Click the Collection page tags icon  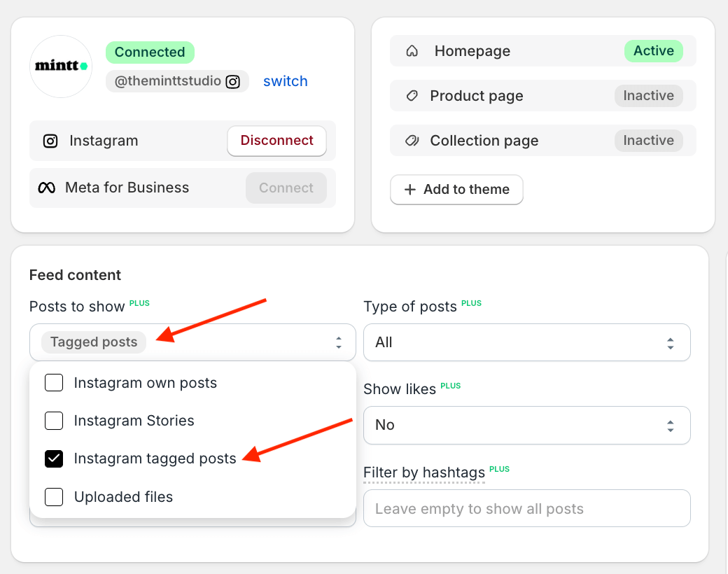[412, 141]
